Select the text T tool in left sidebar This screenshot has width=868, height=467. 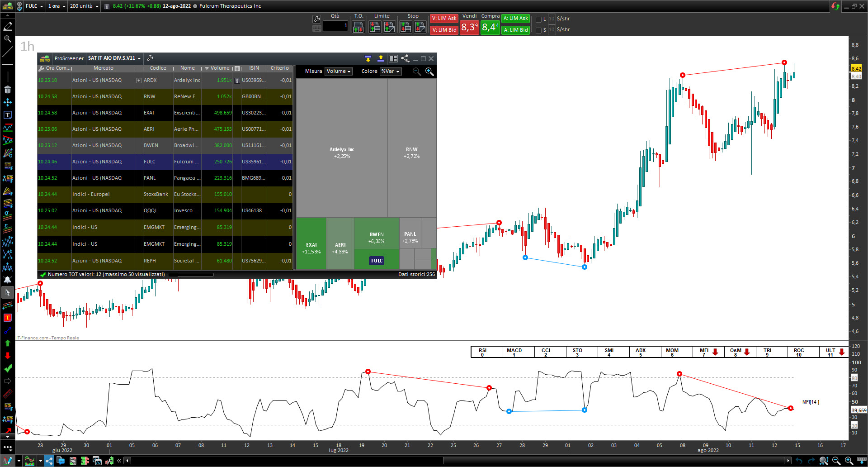pyautogui.click(x=8, y=115)
